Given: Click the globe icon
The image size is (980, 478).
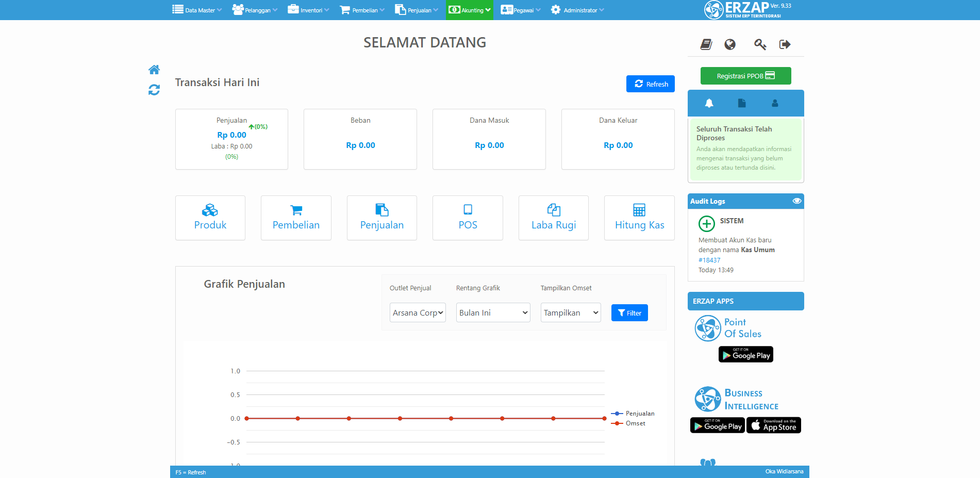Looking at the screenshot, I should coord(730,44).
